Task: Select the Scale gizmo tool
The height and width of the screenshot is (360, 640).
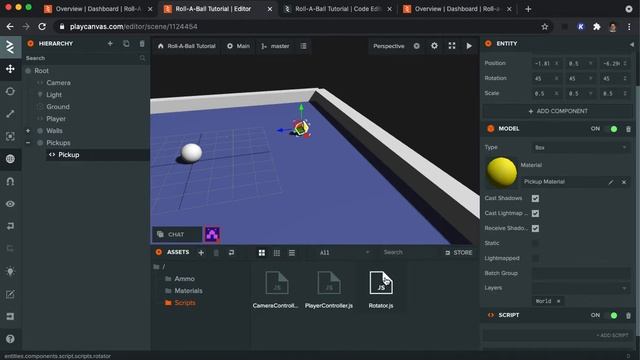Action: pyautogui.click(x=10, y=114)
